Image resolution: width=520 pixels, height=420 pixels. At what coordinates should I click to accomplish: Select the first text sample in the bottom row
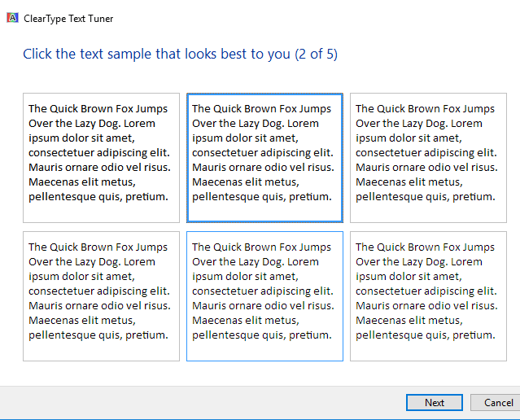[101, 296]
